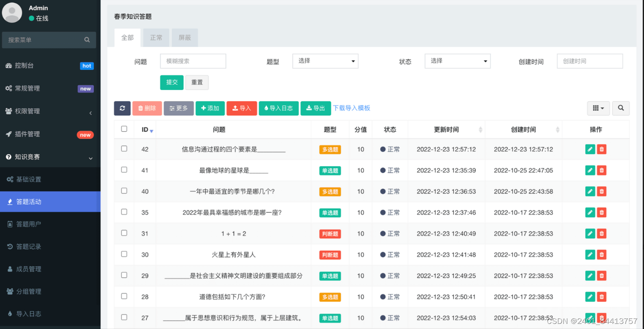Screen dimensions: 644x329
Task: Check the select-all checkbox in table header
Action: click(x=124, y=129)
